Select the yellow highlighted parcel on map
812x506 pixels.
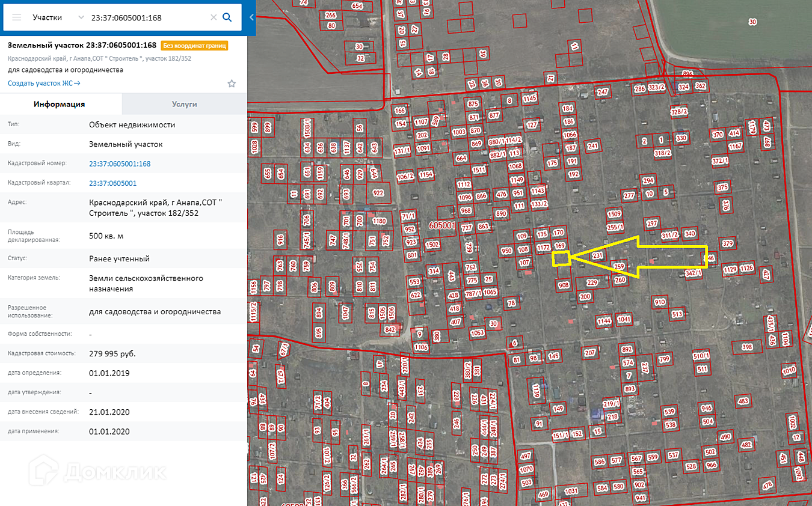pos(561,258)
